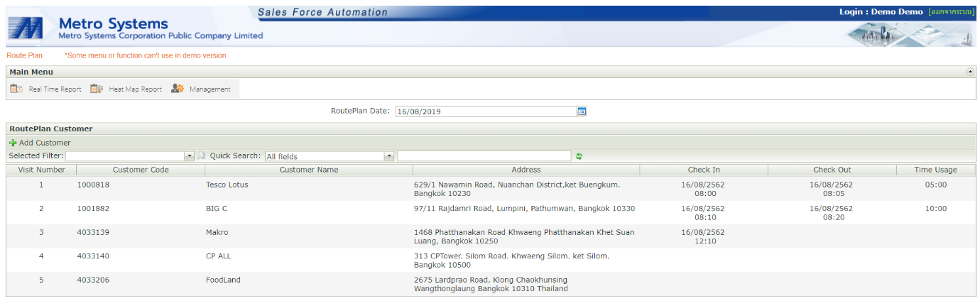Click the RoutePlan Customer panel header
The width and height of the screenshot is (980, 301).
[491, 129]
